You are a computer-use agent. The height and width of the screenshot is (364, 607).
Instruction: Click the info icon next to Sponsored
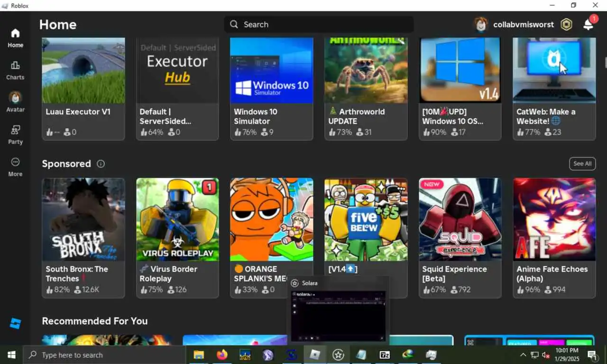[101, 164]
